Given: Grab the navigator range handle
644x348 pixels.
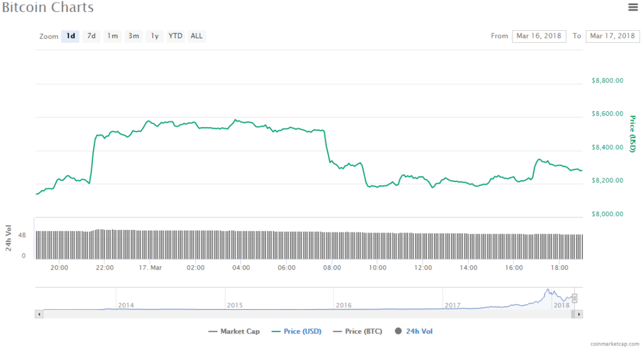Looking at the screenshot, I should (x=574, y=298).
